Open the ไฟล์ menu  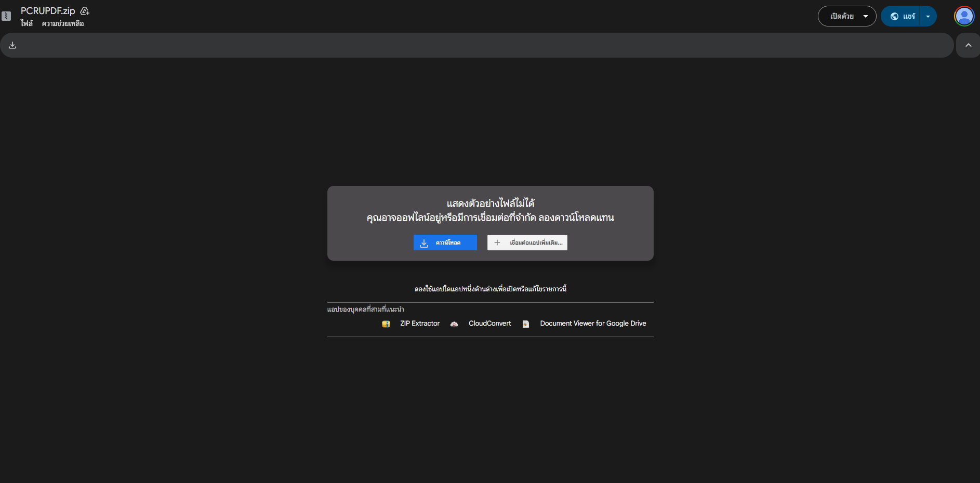pyautogui.click(x=27, y=23)
